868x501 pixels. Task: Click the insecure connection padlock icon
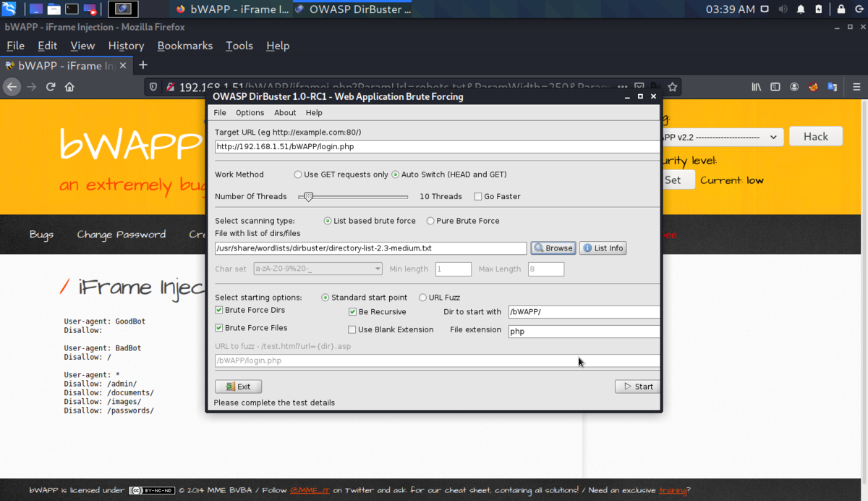pyautogui.click(x=171, y=87)
